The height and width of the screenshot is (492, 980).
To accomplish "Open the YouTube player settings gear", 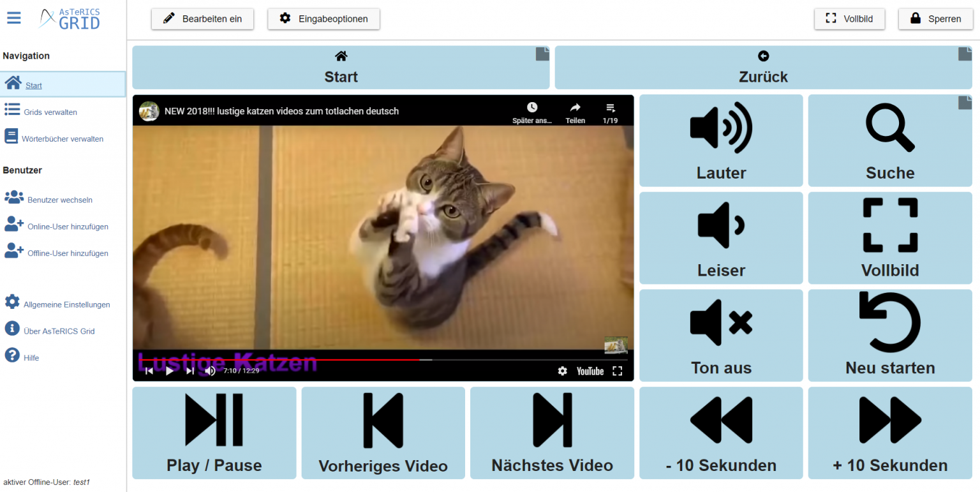I will pyautogui.click(x=562, y=370).
